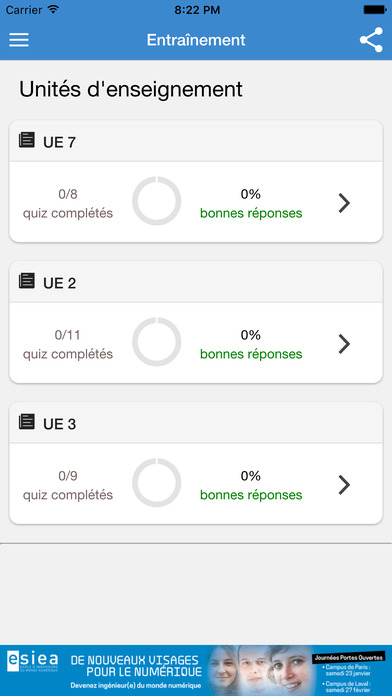The width and height of the screenshot is (392, 696).
Task: Tap the battery indicator icon
Action: pyautogui.click(x=374, y=9)
